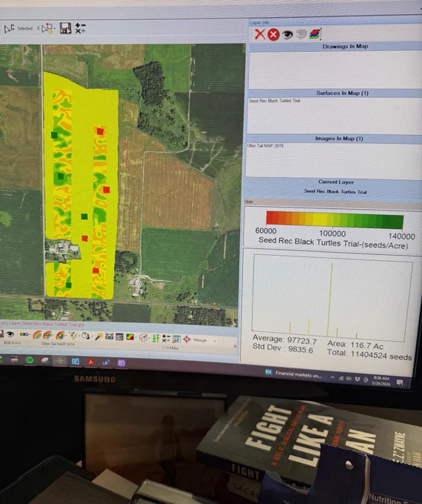Toggle layer visibility with the dark eye icon
The width and height of the screenshot is (422, 504).
click(x=287, y=34)
